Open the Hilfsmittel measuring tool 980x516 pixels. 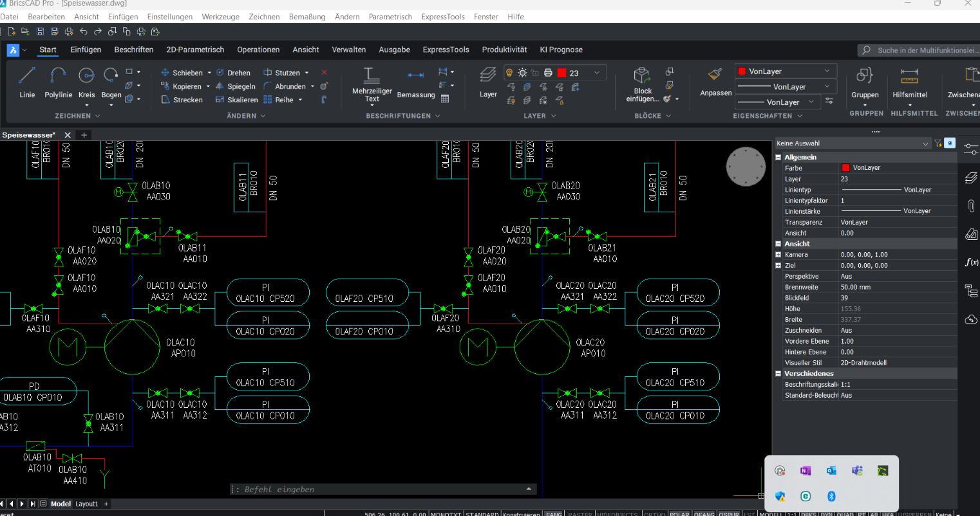pyautogui.click(x=910, y=82)
